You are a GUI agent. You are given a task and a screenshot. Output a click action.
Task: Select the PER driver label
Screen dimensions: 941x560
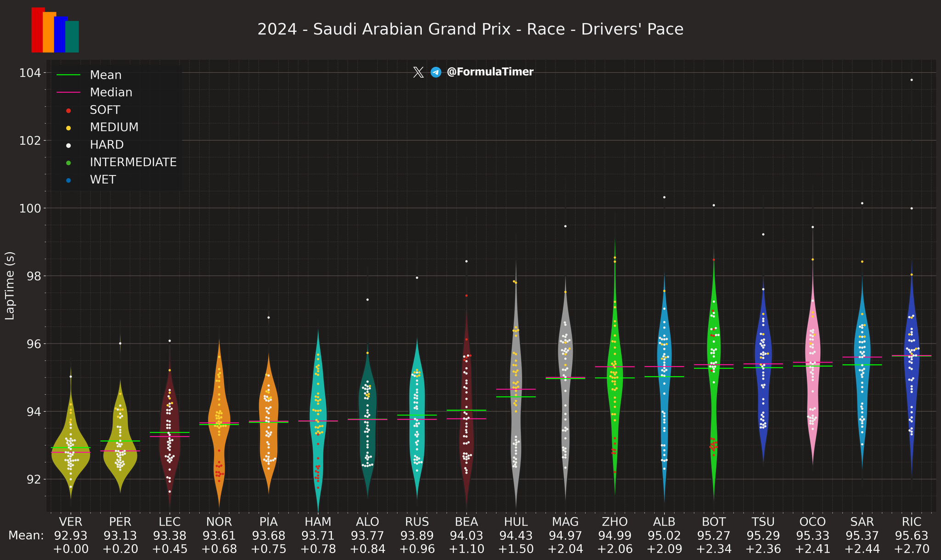120,522
